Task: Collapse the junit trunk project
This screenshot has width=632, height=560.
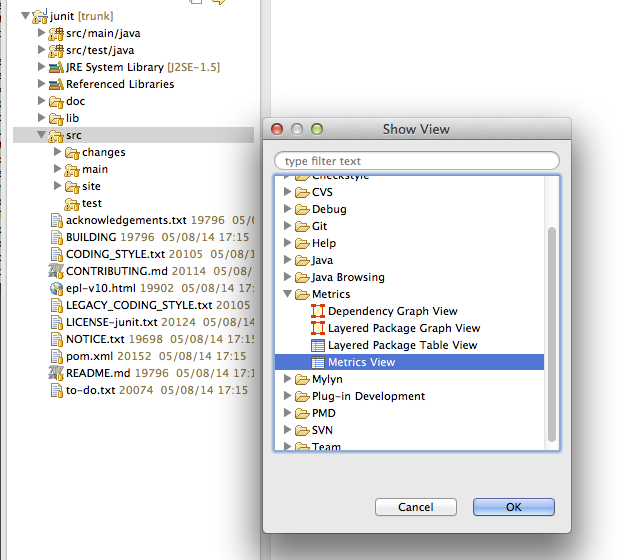Action: point(25,16)
